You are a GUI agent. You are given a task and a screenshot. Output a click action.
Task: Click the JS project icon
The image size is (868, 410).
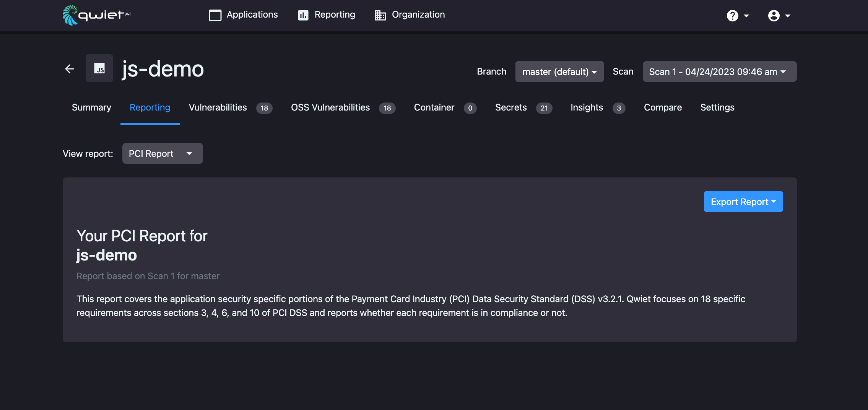pos(99,68)
